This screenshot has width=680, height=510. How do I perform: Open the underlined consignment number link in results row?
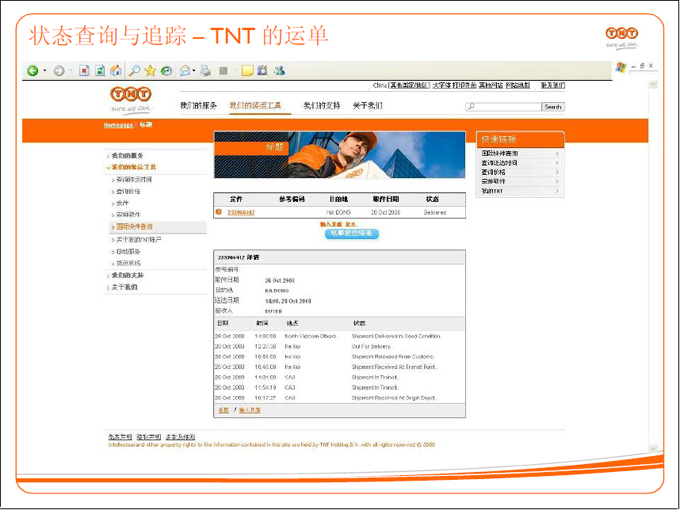[241, 212]
